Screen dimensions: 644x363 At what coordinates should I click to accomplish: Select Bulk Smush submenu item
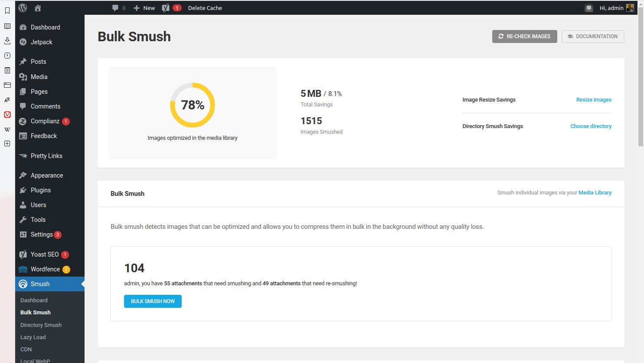pos(36,312)
